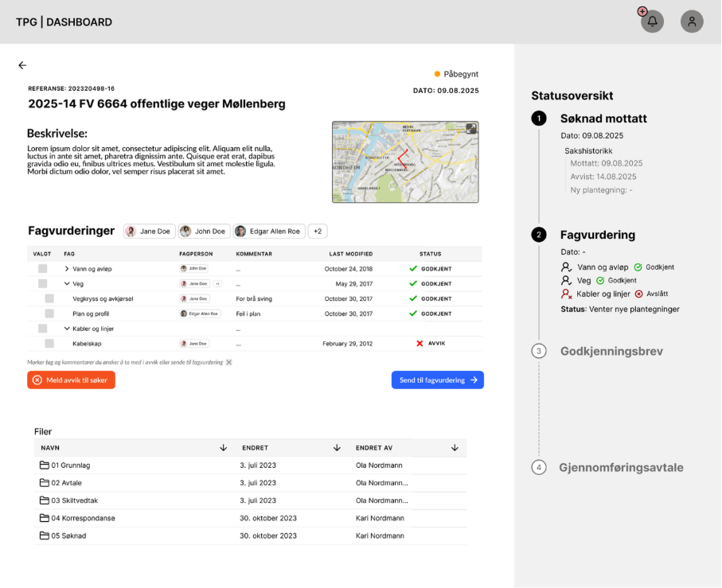
Task: Open the 01 Grunnlag folder
Action: click(x=65, y=465)
